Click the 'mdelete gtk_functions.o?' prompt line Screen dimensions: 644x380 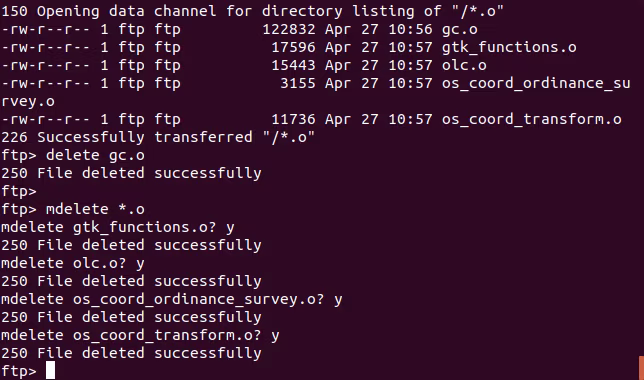click(117, 228)
